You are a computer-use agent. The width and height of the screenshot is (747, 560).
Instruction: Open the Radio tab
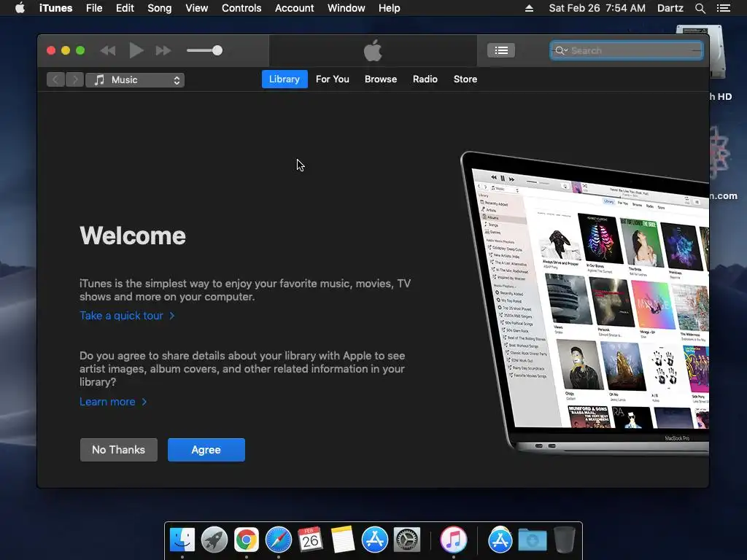[425, 79]
